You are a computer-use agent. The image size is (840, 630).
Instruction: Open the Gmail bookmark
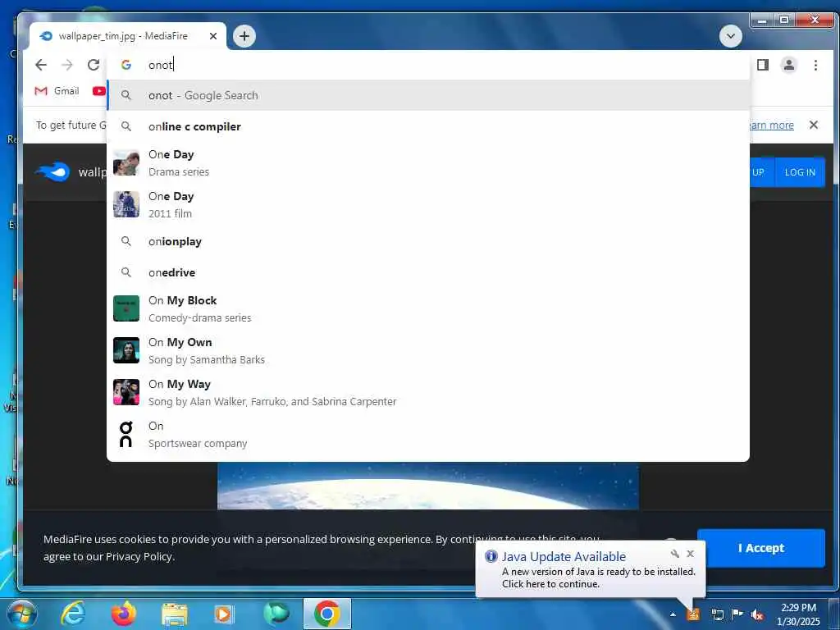[57, 91]
